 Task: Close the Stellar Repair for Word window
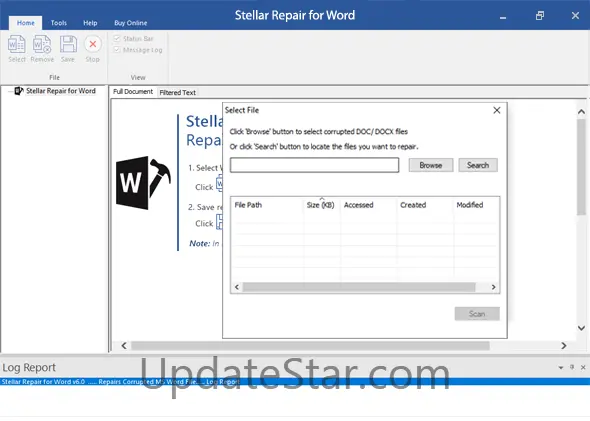(x=575, y=16)
